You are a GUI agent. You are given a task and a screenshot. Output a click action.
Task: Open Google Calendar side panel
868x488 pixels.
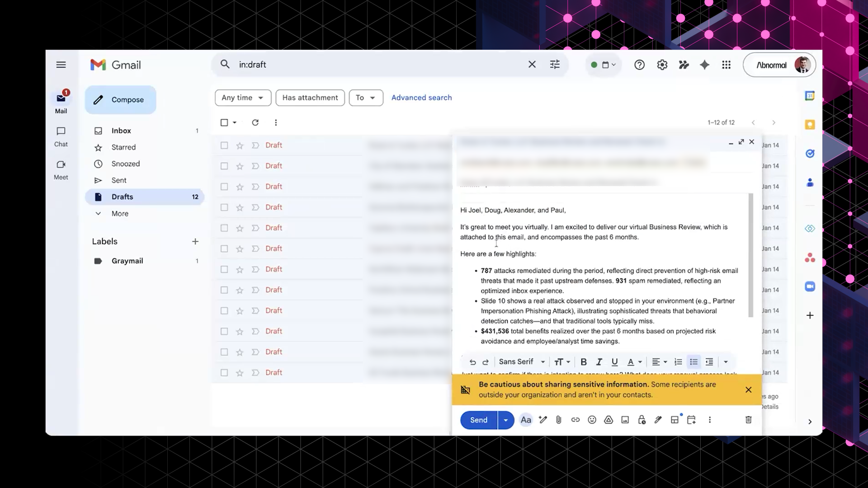[x=810, y=96]
